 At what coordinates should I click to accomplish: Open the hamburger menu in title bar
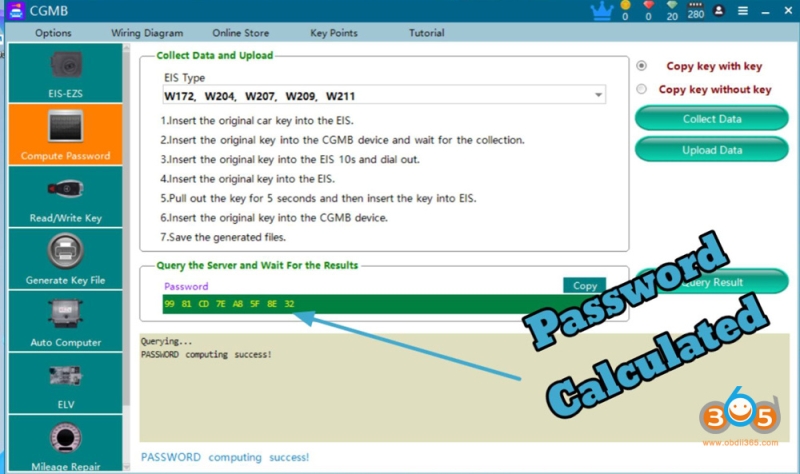(743, 11)
